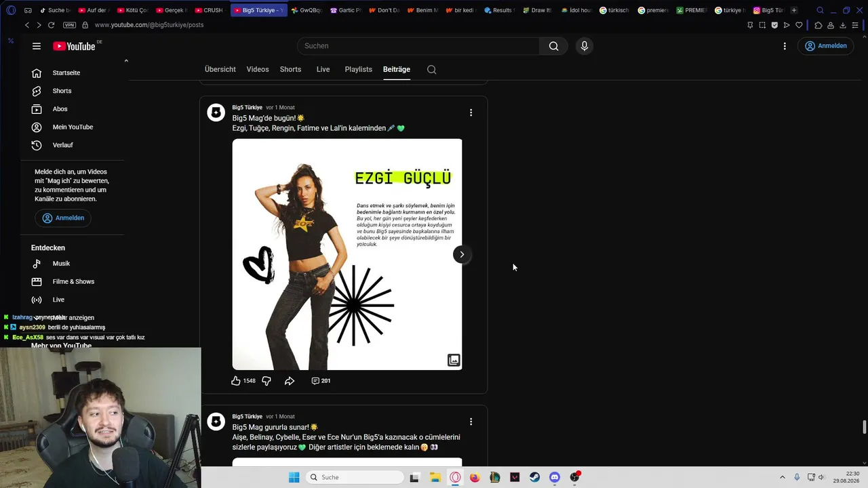Open Shorts in the left sidebar
Screen dimensions: 868x488
pyautogui.click(x=62, y=91)
